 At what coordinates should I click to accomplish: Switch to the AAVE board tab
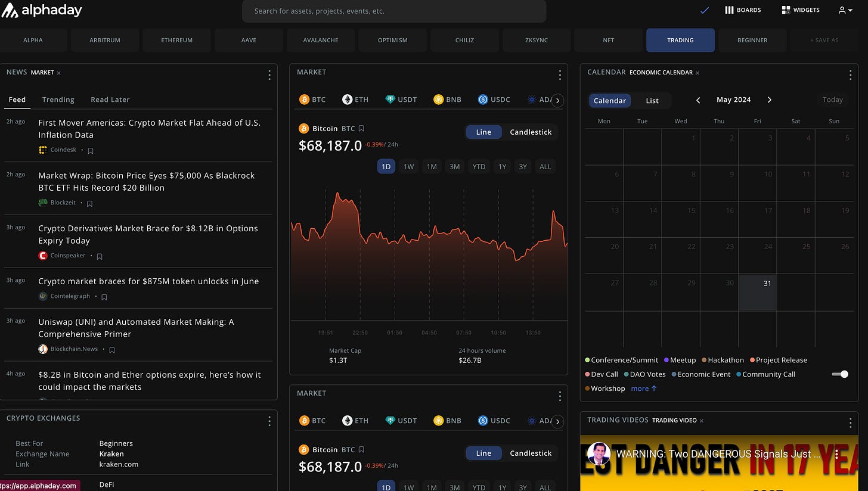tap(249, 40)
